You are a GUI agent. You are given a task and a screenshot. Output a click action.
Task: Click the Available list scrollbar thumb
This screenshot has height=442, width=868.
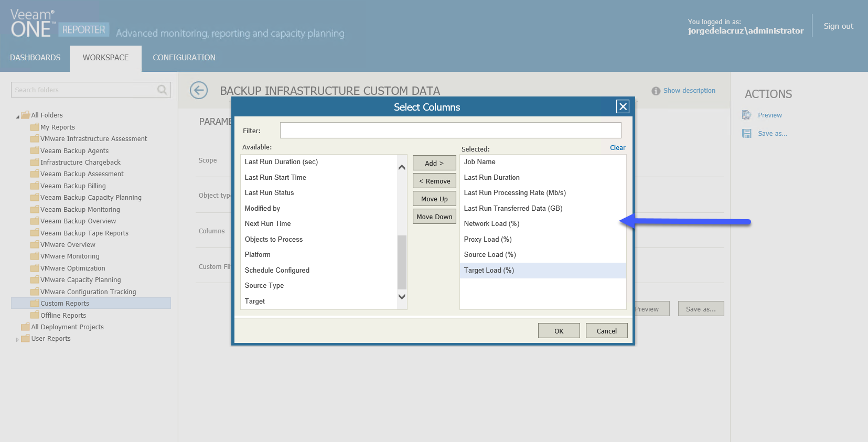tap(402, 262)
